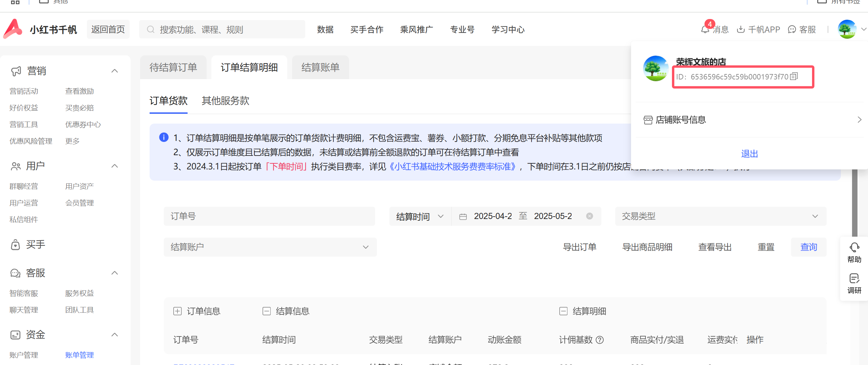Click the 客服 chat bubble icon in sidebar

[x=15, y=273]
